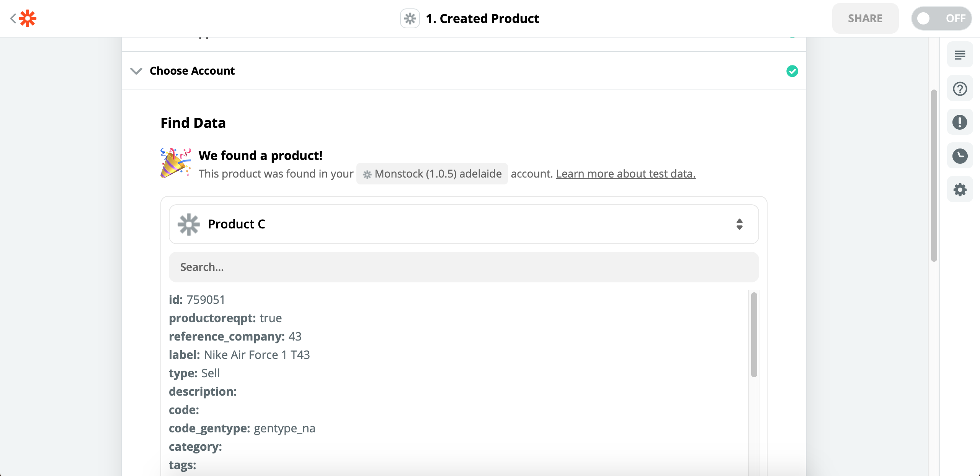Click the up-down arrows on Product C selector
Screen dimensions: 980x476
(x=739, y=224)
